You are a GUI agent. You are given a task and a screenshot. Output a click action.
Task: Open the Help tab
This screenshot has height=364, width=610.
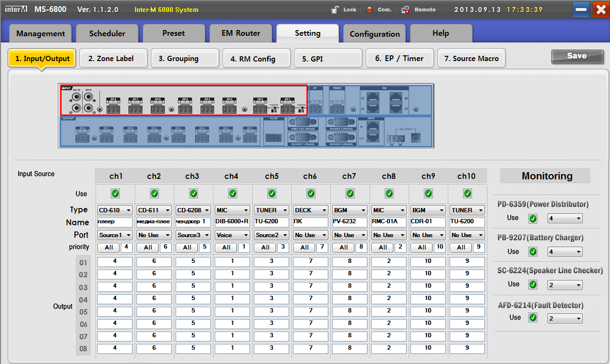coord(441,34)
